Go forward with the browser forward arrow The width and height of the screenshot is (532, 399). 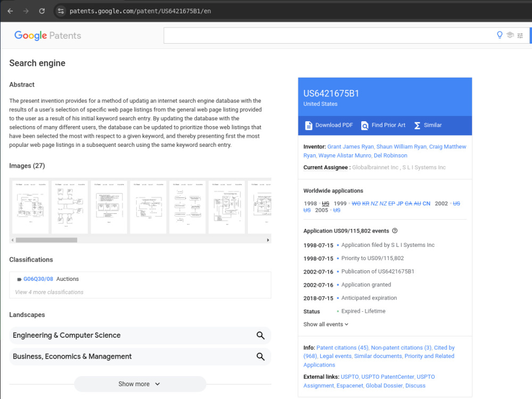[26, 11]
